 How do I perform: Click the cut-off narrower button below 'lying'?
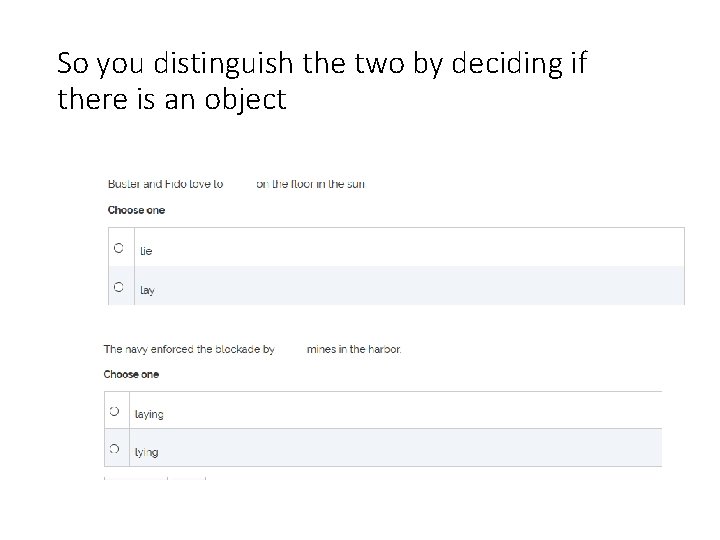[187, 478]
